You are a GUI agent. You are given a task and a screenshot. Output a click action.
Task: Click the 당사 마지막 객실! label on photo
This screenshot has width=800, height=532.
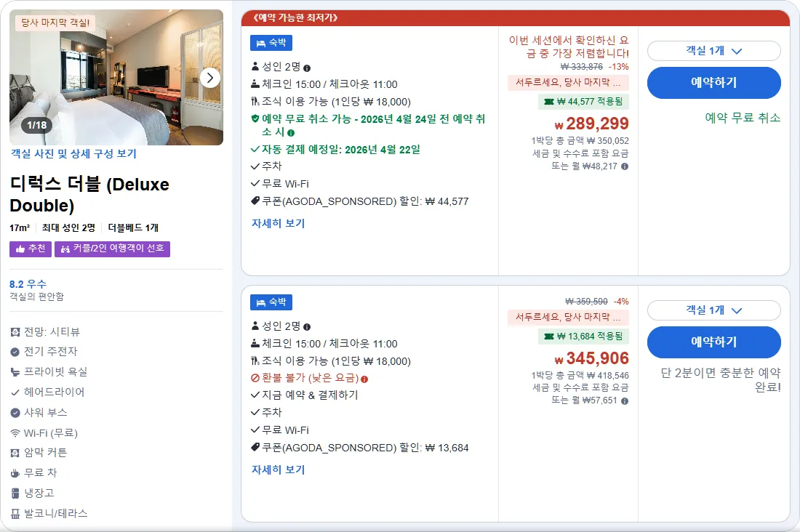(55, 23)
